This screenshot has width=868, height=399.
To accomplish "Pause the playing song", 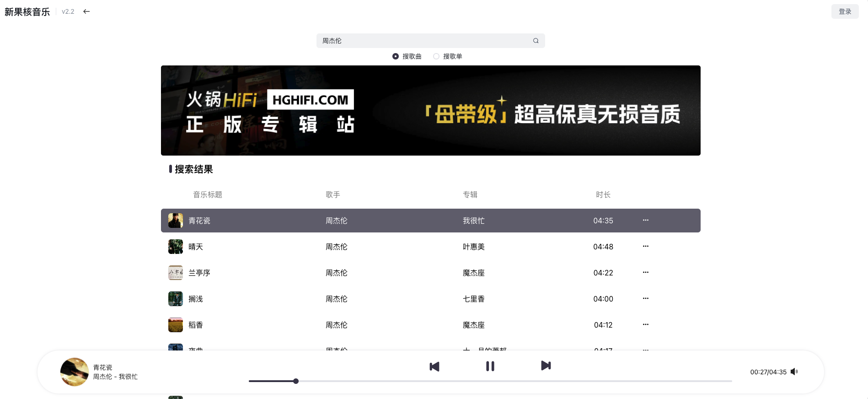I will pyautogui.click(x=490, y=366).
